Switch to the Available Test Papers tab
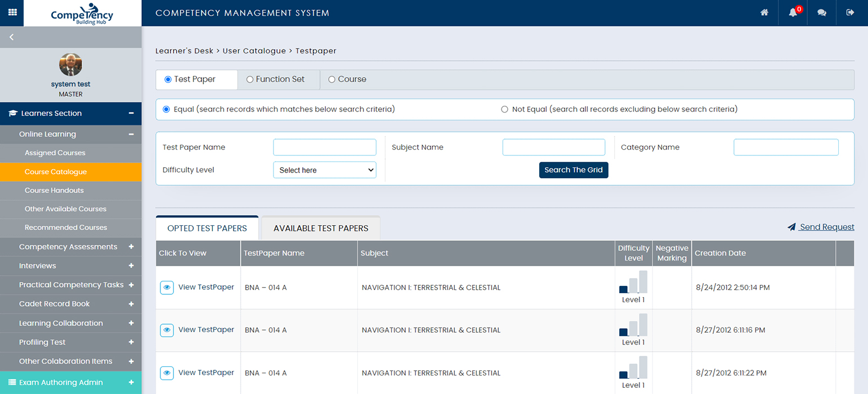 pyautogui.click(x=321, y=228)
